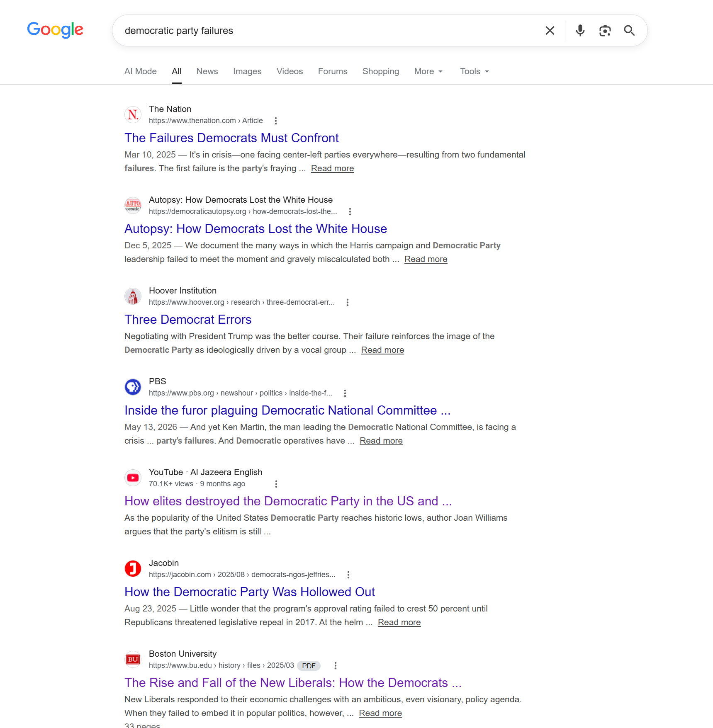The width and height of the screenshot is (713, 728).
Task: Switch to the Images tab
Action: pos(247,71)
